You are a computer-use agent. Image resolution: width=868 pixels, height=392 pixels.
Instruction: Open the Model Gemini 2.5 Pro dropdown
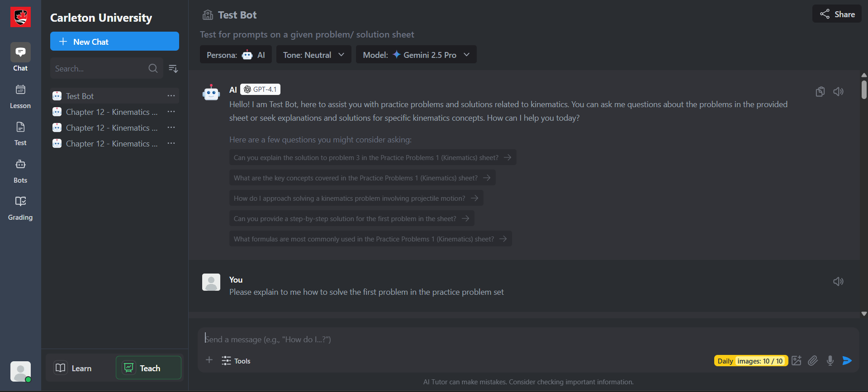point(416,55)
